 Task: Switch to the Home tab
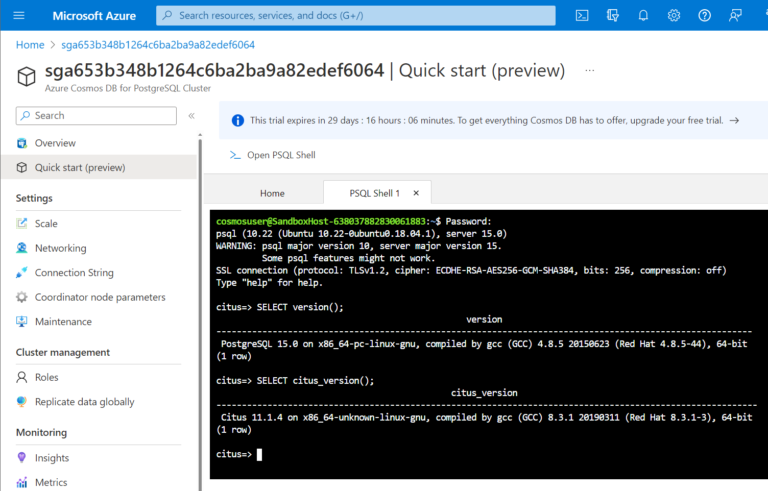(272, 193)
